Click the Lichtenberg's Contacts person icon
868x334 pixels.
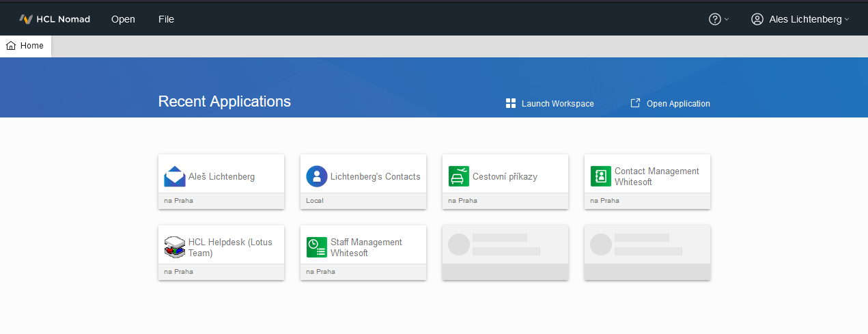click(317, 176)
